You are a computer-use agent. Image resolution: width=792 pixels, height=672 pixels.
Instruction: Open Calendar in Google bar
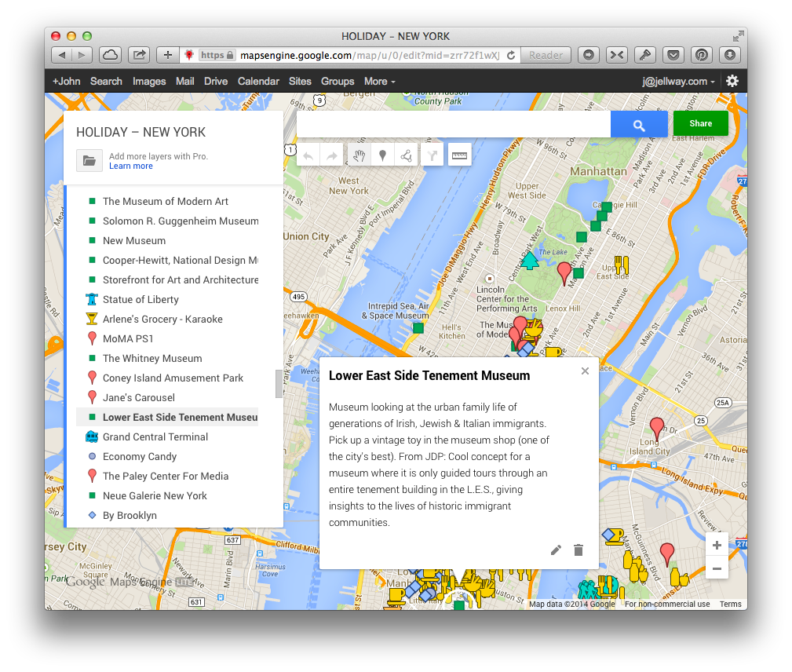point(258,82)
